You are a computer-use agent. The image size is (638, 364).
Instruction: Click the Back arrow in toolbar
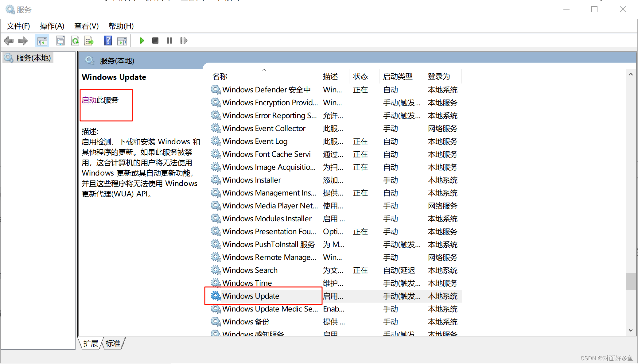click(9, 41)
